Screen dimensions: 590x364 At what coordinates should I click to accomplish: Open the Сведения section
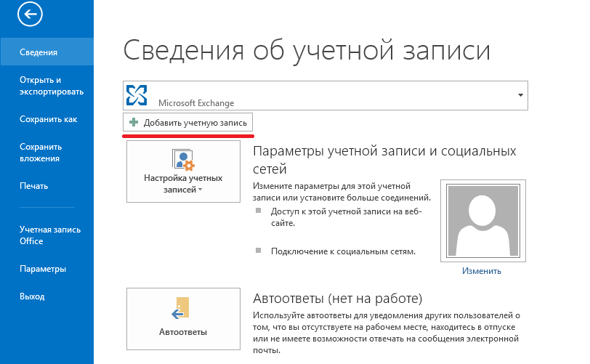point(39,52)
